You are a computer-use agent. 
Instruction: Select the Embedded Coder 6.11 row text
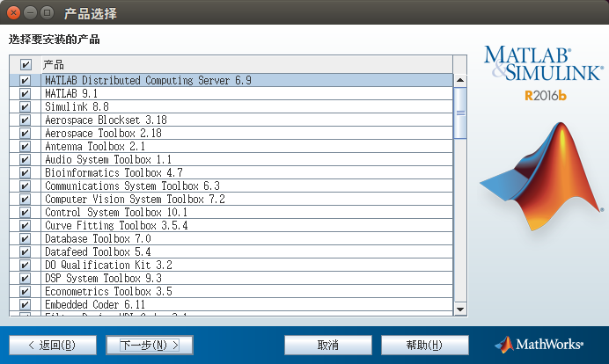click(95, 304)
